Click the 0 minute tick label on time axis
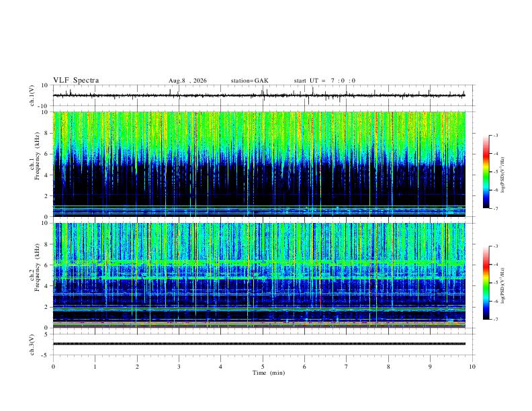 (x=53, y=367)
